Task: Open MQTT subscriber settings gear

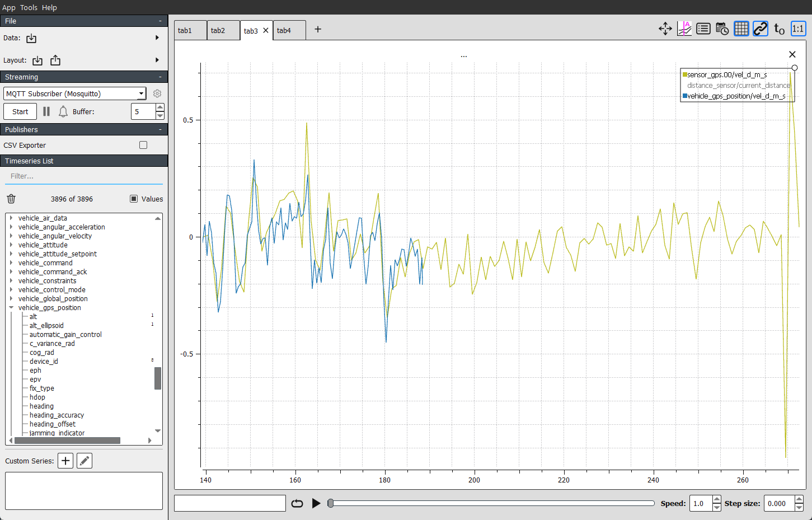Action: coord(157,93)
